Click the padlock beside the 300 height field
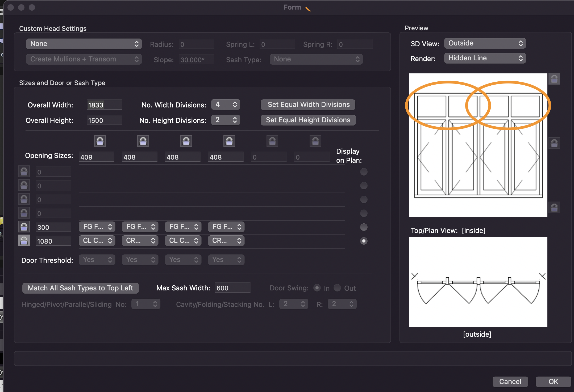Viewport: 574px width, 392px height. (x=24, y=227)
